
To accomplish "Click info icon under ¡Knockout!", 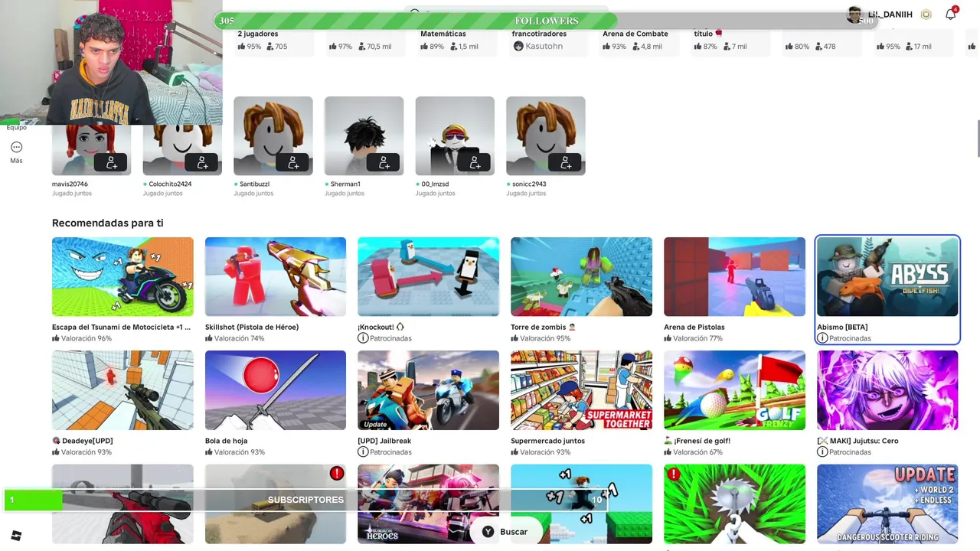I will (x=363, y=338).
